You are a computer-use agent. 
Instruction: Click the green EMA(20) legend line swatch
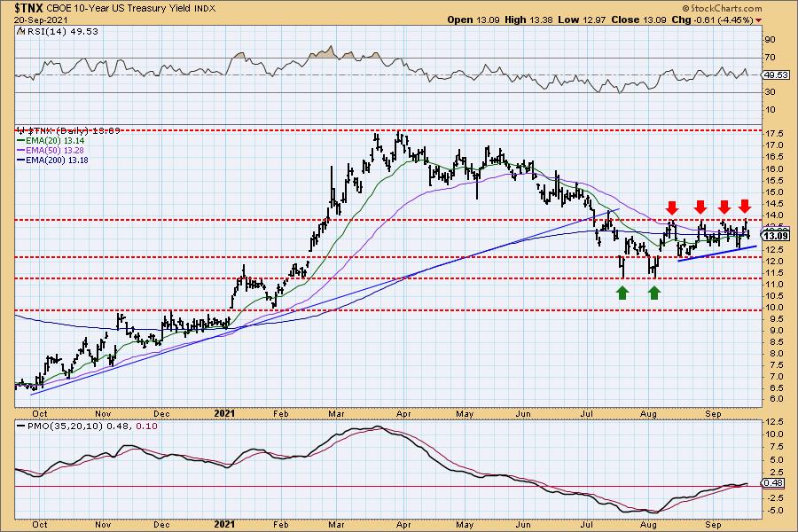coord(21,140)
